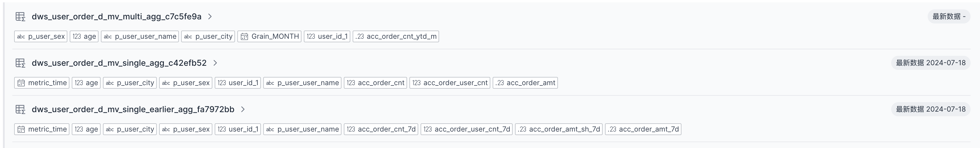Select the acc_order_cnt_7d field tag
This screenshot has width=980, height=148.
point(381,129)
